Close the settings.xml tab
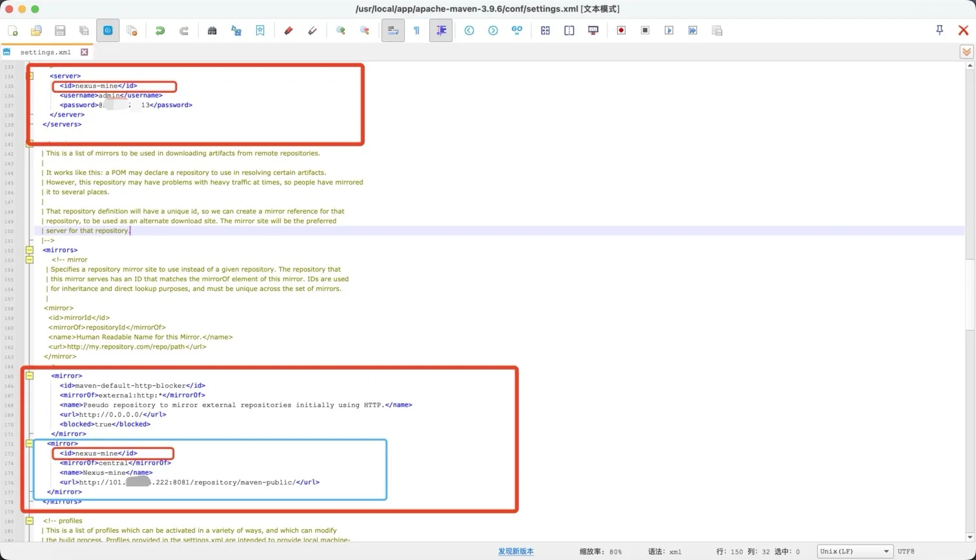 [84, 52]
